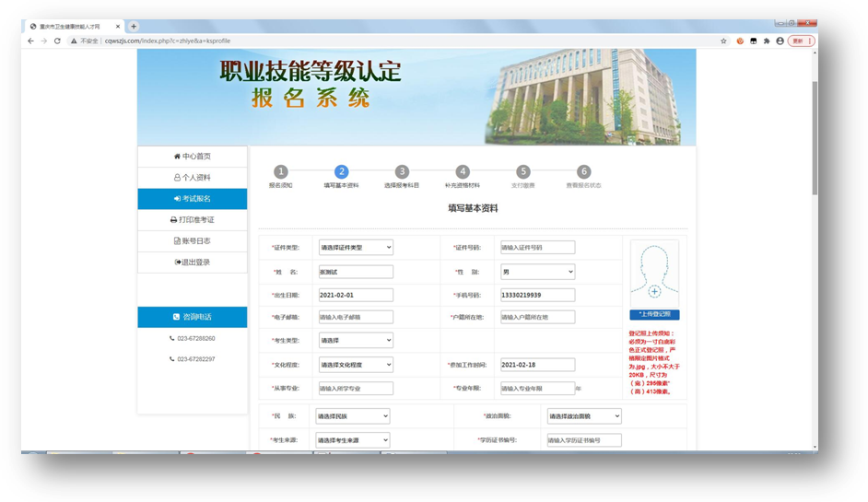The image size is (868, 502).
Task: Expand the 政治面貌 dropdown
Action: 584,416
